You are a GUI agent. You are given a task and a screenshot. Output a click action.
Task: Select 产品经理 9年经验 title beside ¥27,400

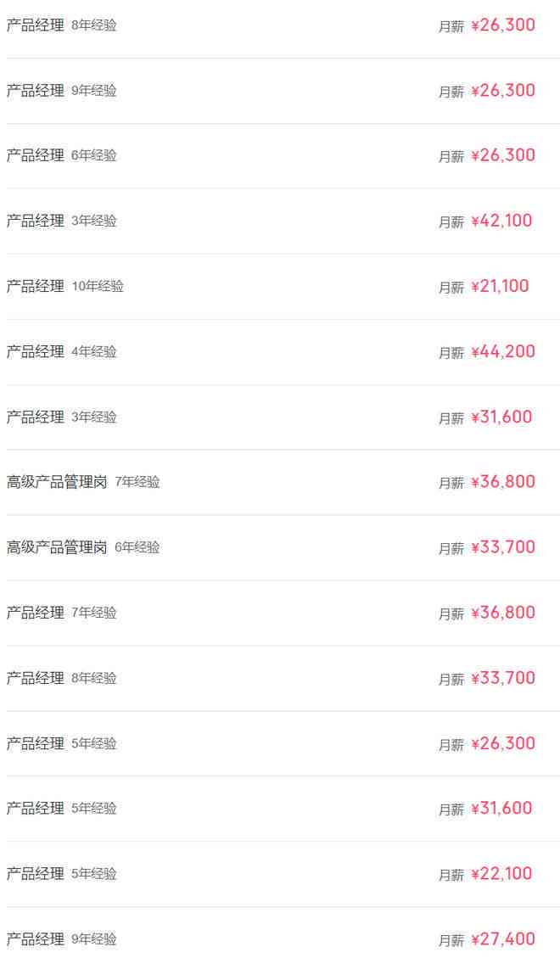coord(62,939)
